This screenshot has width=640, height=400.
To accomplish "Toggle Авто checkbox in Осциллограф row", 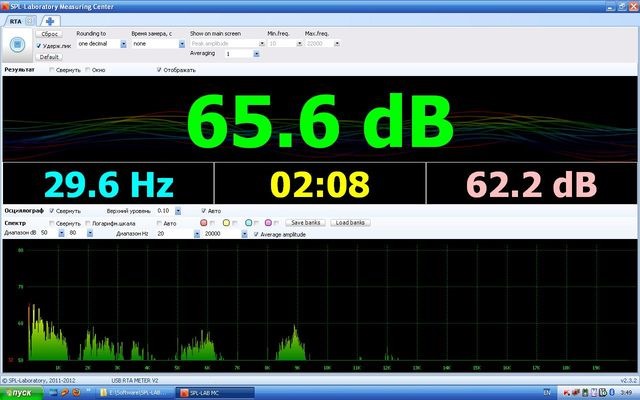I will pyautogui.click(x=203, y=211).
